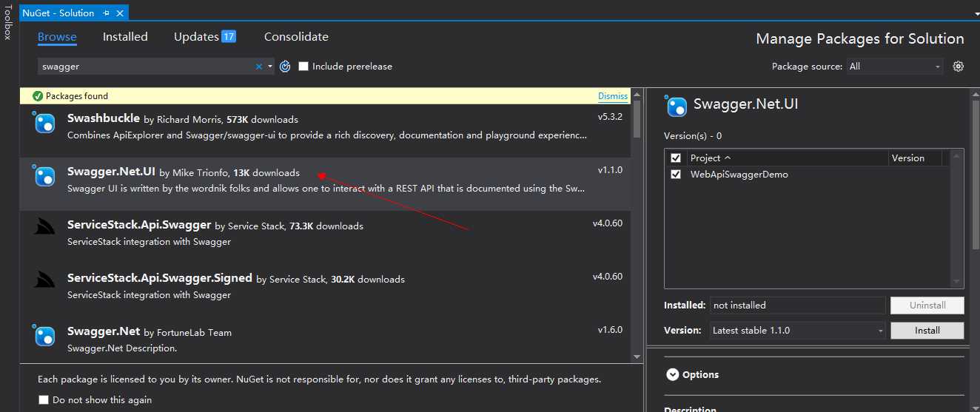The image size is (980, 412).
Task: Click the ServiceStack.Api.Swagger.Signed package icon
Action: [44, 280]
